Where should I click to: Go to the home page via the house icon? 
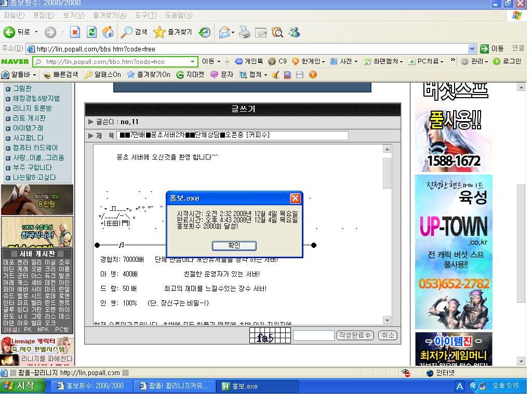[x=108, y=32]
